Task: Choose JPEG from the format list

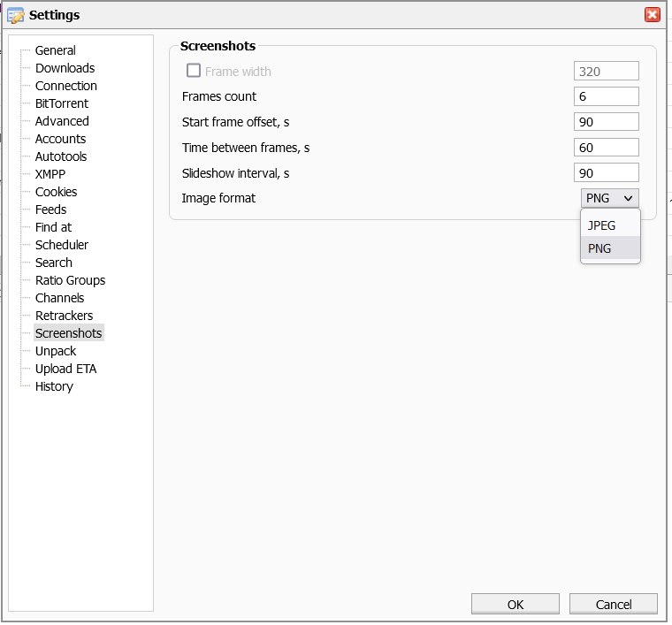Action: click(x=601, y=225)
